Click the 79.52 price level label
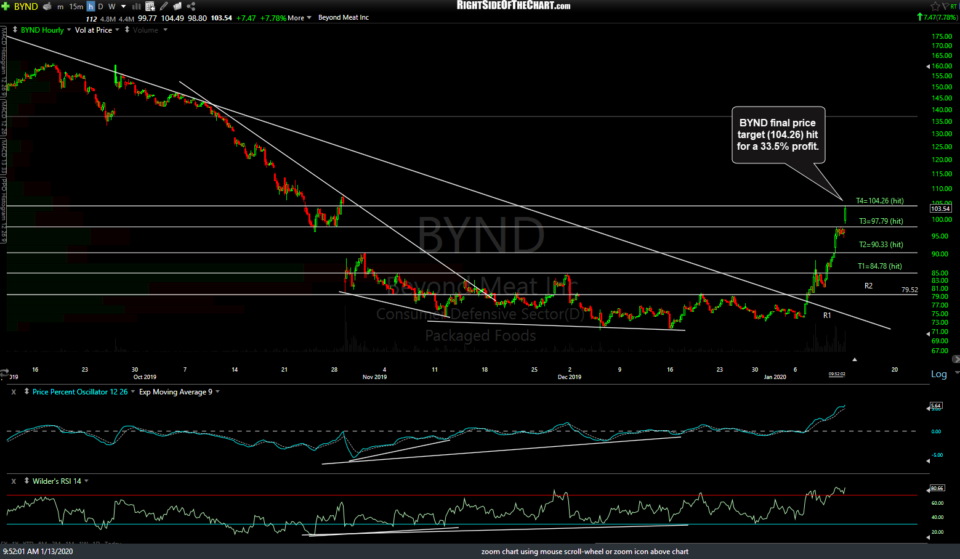The height and width of the screenshot is (559, 960). tap(909, 290)
